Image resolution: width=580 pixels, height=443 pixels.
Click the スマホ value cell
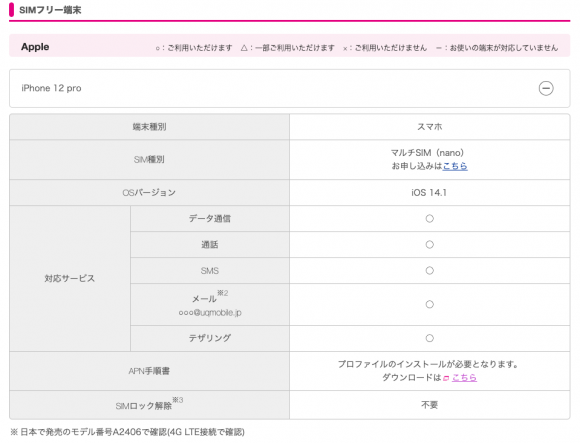429,127
